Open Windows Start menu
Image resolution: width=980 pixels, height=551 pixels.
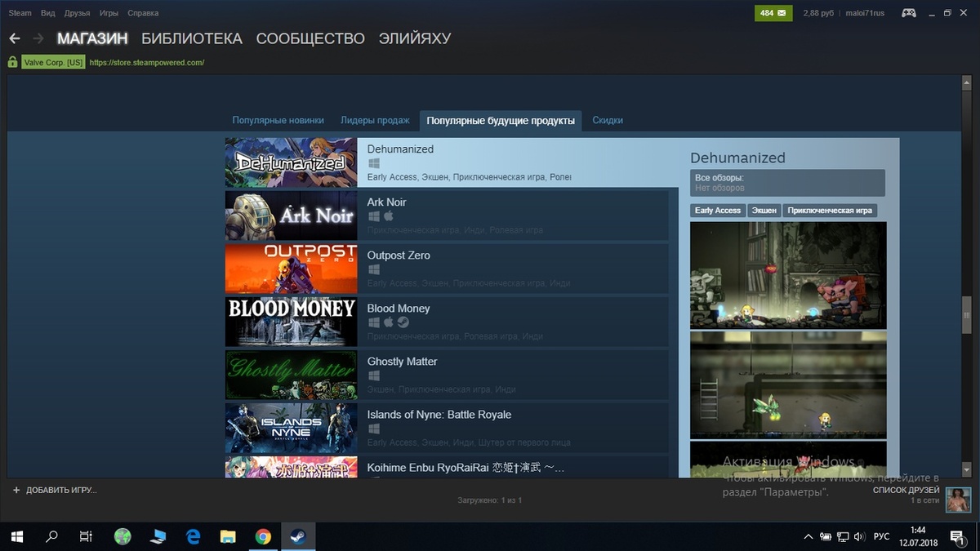coord(16,536)
